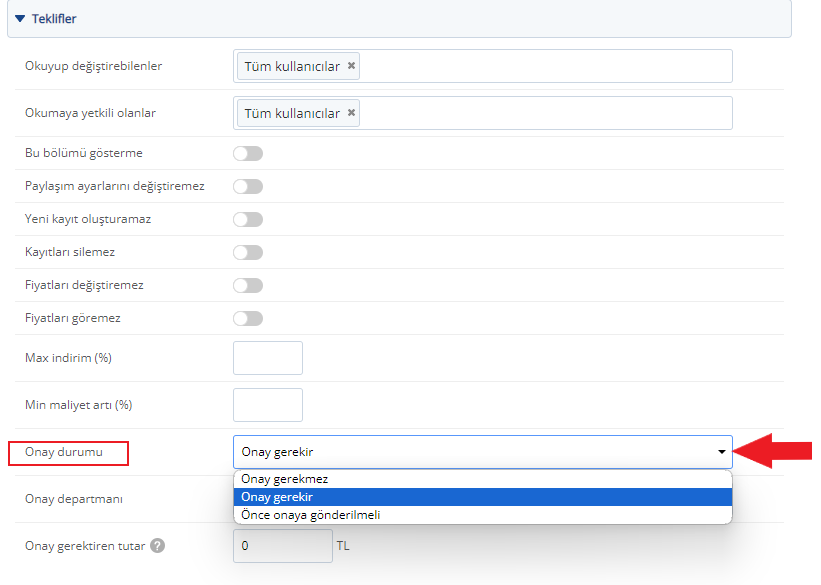Viewport: 821px width, 585px height.
Task: Click the Min maliyet artı (%) field
Action: tap(268, 405)
